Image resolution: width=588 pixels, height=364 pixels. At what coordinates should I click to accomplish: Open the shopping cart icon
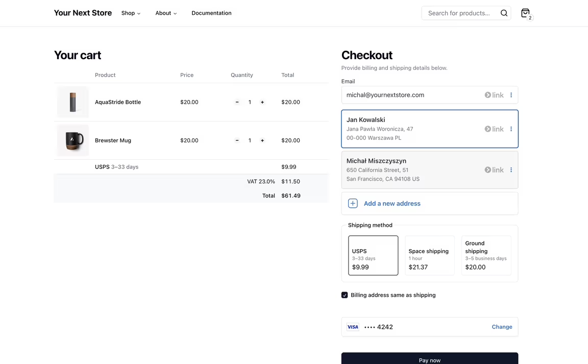[x=525, y=13]
